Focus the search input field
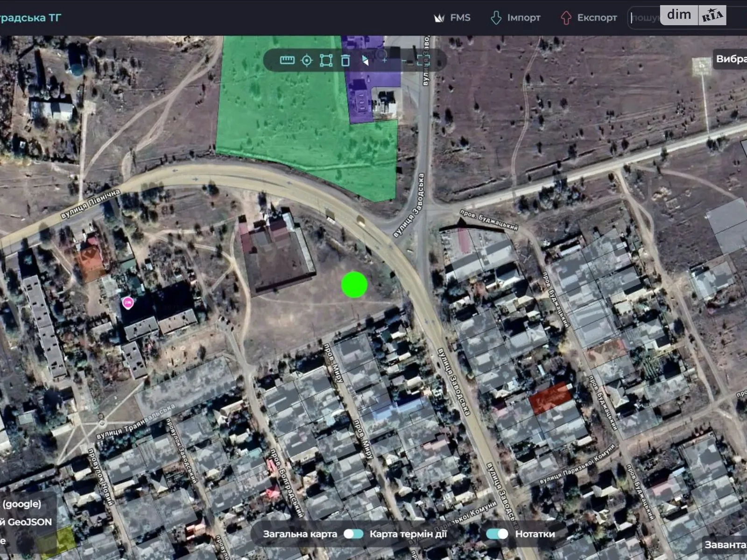 point(645,18)
